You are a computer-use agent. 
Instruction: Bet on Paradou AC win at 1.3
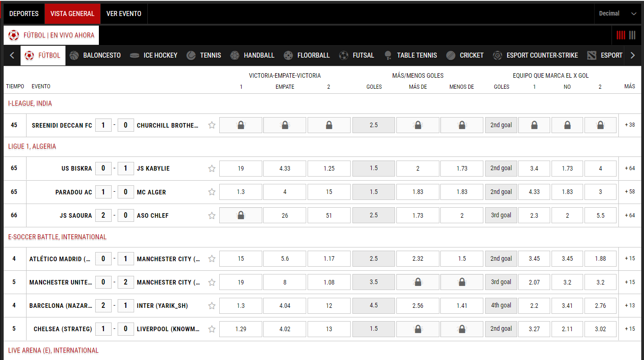[x=241, y=192]
